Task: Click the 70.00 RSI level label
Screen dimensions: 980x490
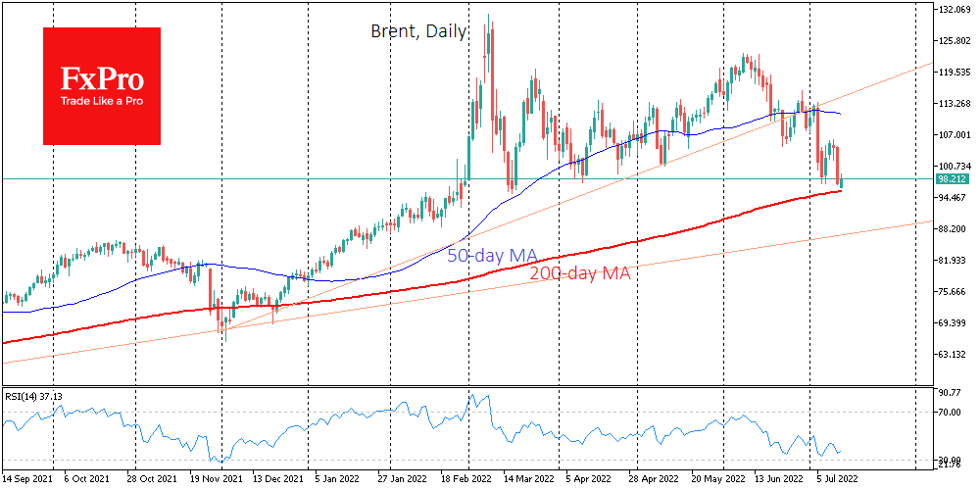Action: 950,413
